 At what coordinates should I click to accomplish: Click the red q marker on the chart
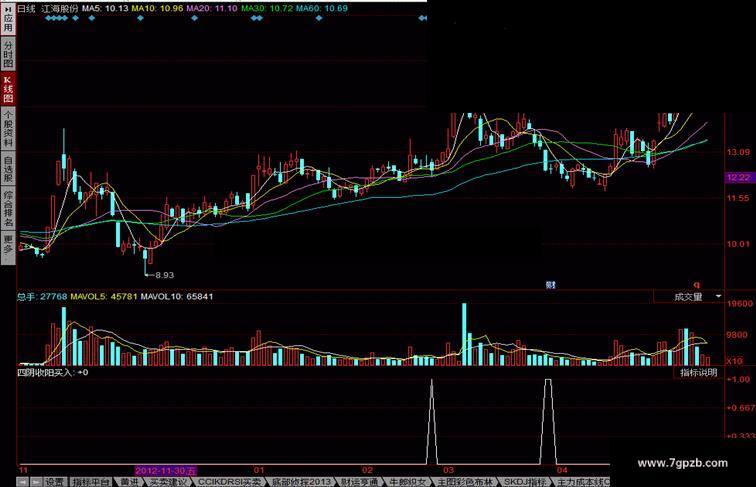696,284
